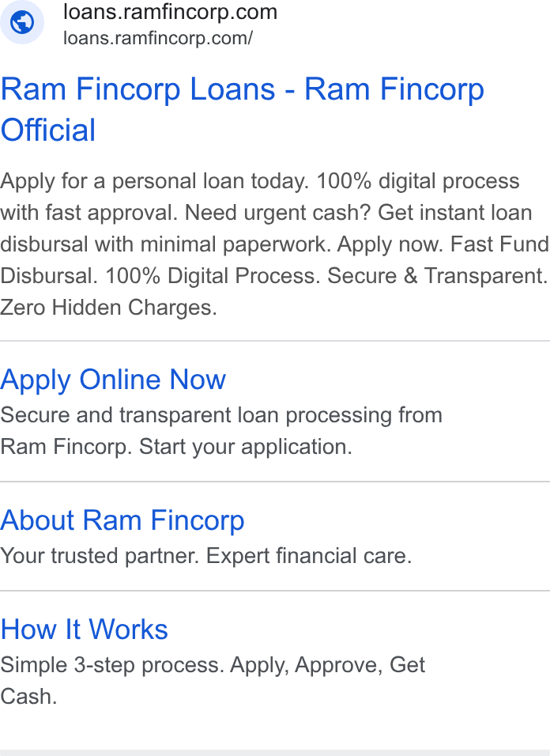This screenshot has width=550, height=756.
Task: Click the 'Simple 3-step process' description
Action: (x=112, y=665)
